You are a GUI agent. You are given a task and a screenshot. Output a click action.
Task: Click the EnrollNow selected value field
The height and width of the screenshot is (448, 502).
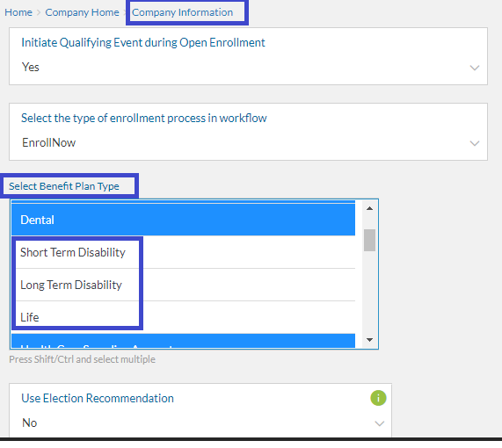[x=248, y=142]
